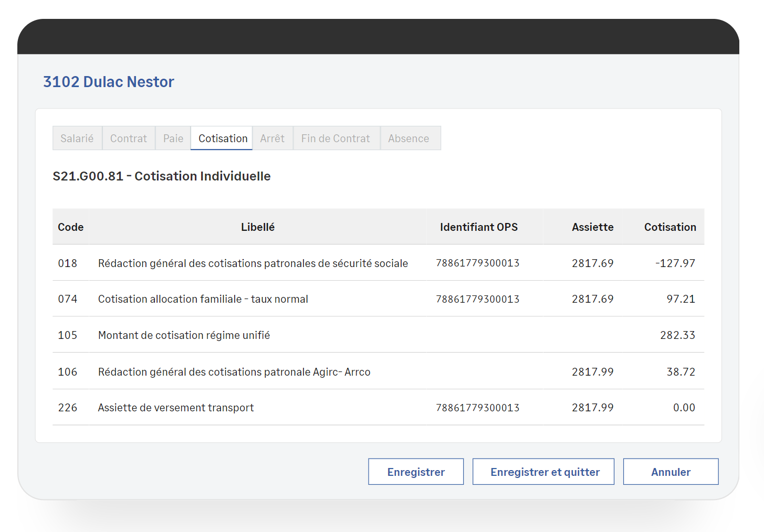Cancel with the Annuler button
This screenshot has width=764, height=532.
(671, 472)
